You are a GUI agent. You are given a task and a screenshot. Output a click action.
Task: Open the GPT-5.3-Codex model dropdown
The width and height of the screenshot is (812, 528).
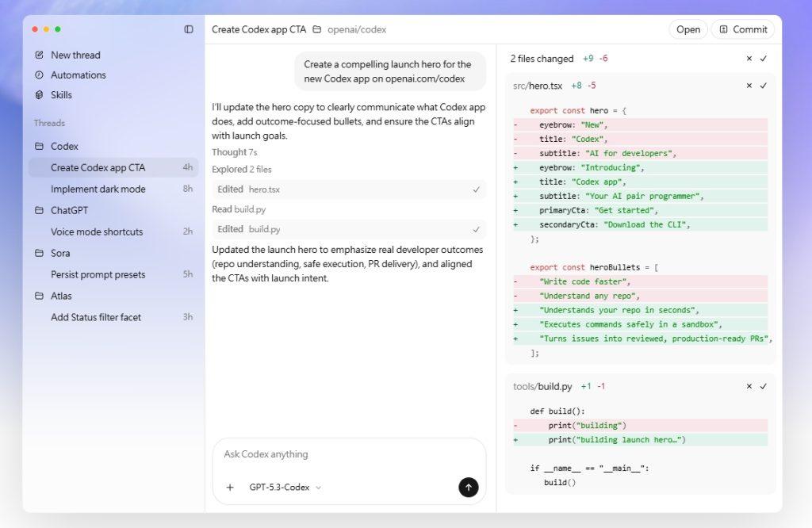point(285,488)
